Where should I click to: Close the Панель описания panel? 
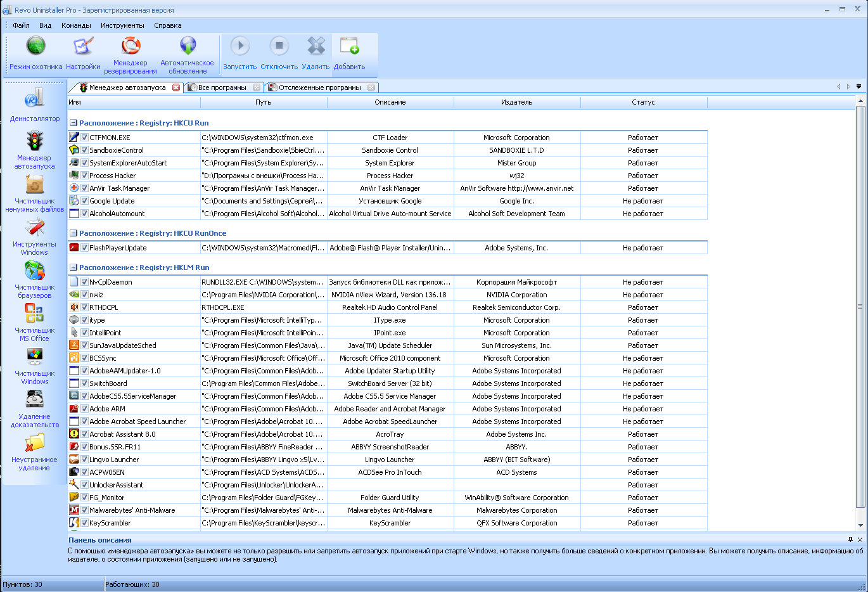[x=860, y=539]
